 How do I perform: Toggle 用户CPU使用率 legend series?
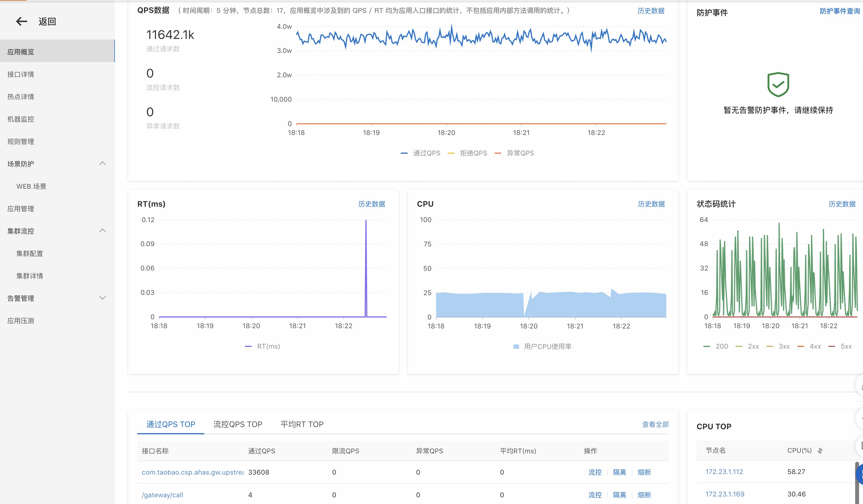pos(542,347)
